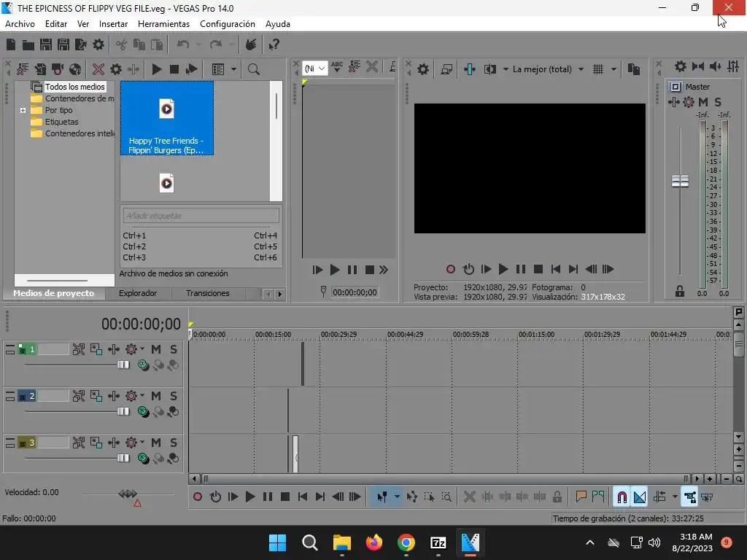Expand the Por tipo folder tree node

pos(23,111)
